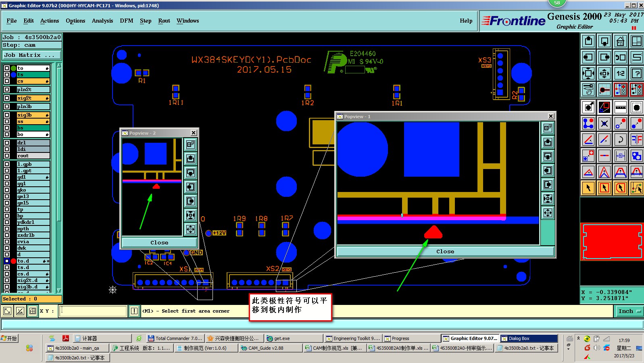The height and width of the screenshot is (363, 644).
Task: Click the grid snap icon beside X Y label
Action: coord(33,311)
